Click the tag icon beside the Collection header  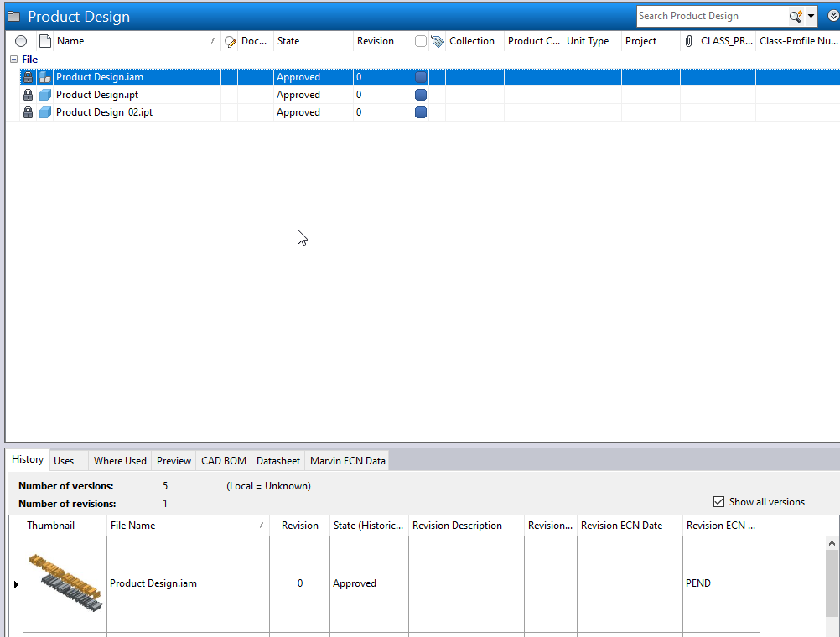point(437,40)
